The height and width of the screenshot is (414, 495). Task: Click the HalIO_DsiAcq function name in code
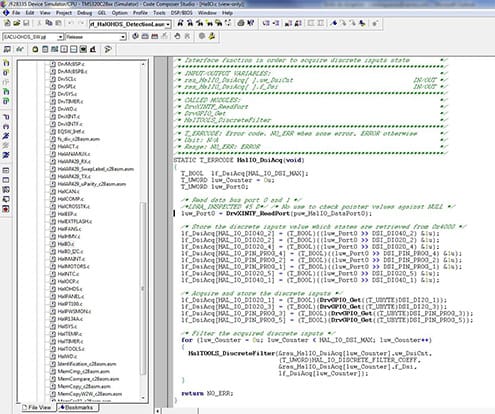[x=260, y=160]
